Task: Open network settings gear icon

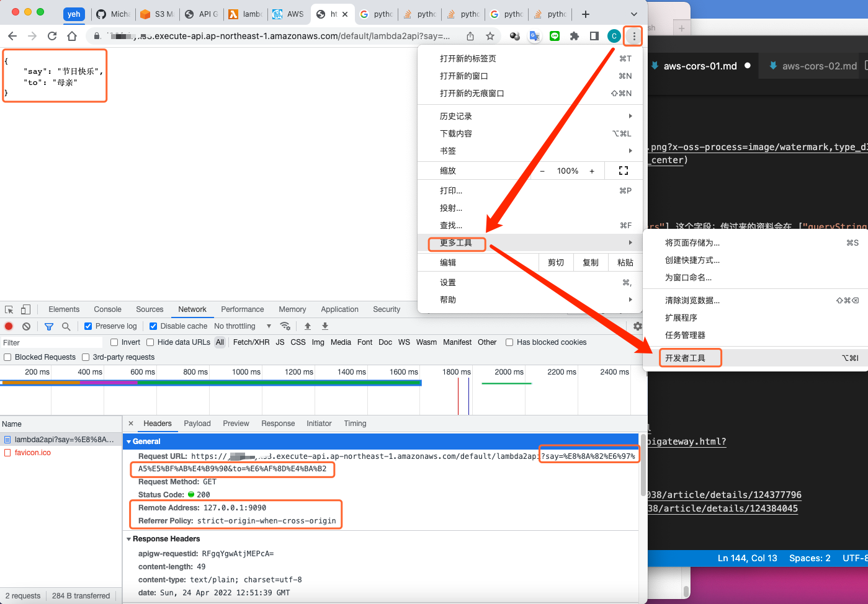Action: coord(638,326)
